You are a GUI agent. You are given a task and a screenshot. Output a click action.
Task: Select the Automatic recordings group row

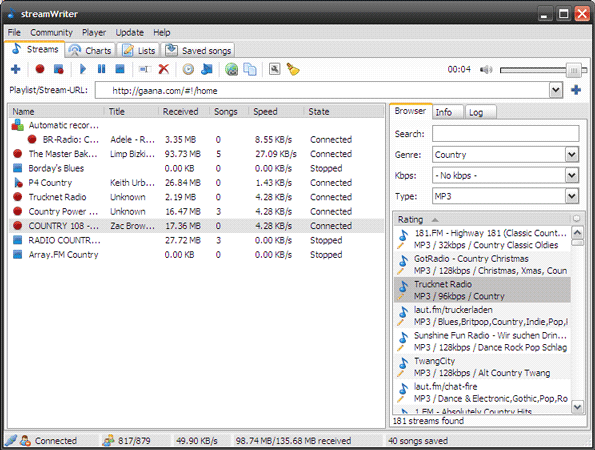tap(197, 125)
